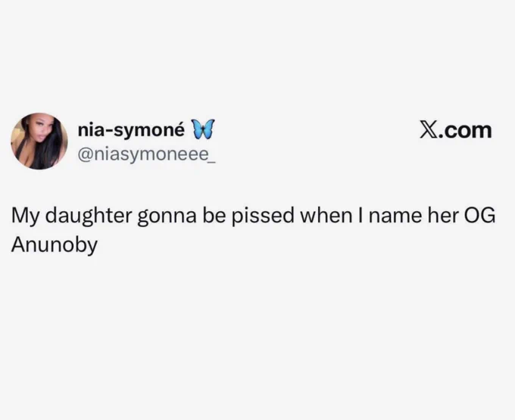Viewport: 515px width, 420px height.
Task: Click the trailing underscore in the handle
Action: point(210,161)
